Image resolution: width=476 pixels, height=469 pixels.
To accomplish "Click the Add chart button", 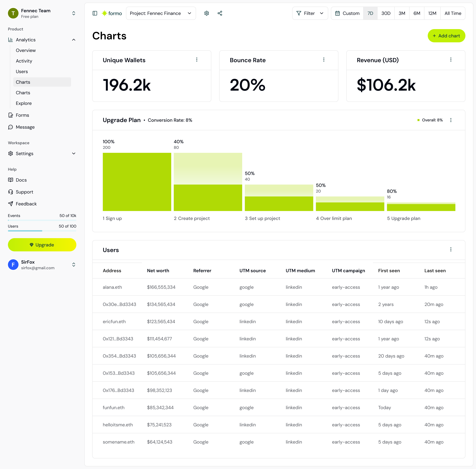I will click(x=446, y=36).
